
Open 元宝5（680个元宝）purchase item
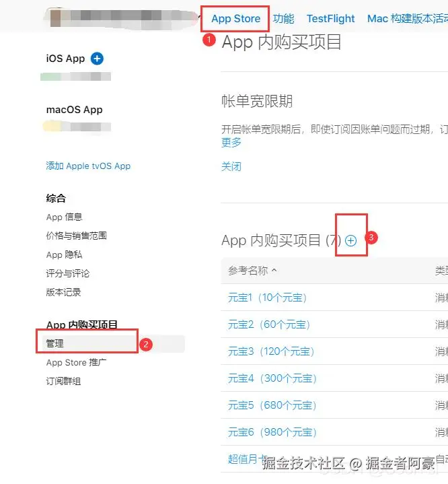coord(272,405)
